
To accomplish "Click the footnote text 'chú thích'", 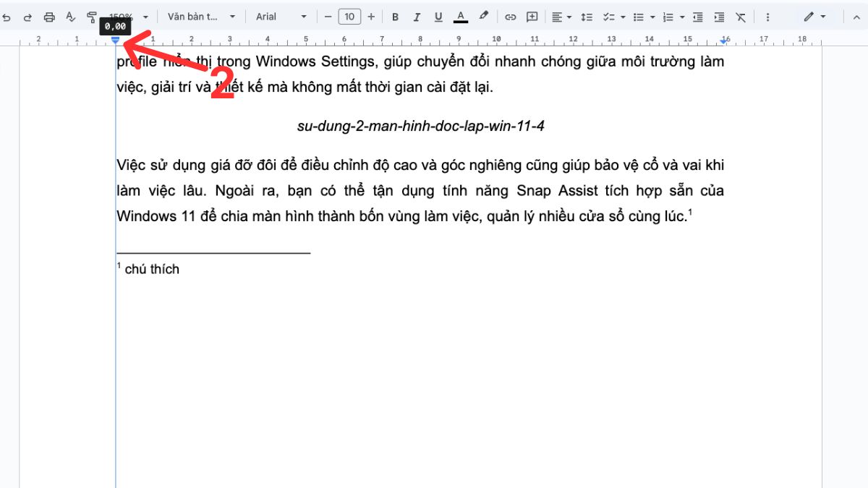I will click(152, 270).
